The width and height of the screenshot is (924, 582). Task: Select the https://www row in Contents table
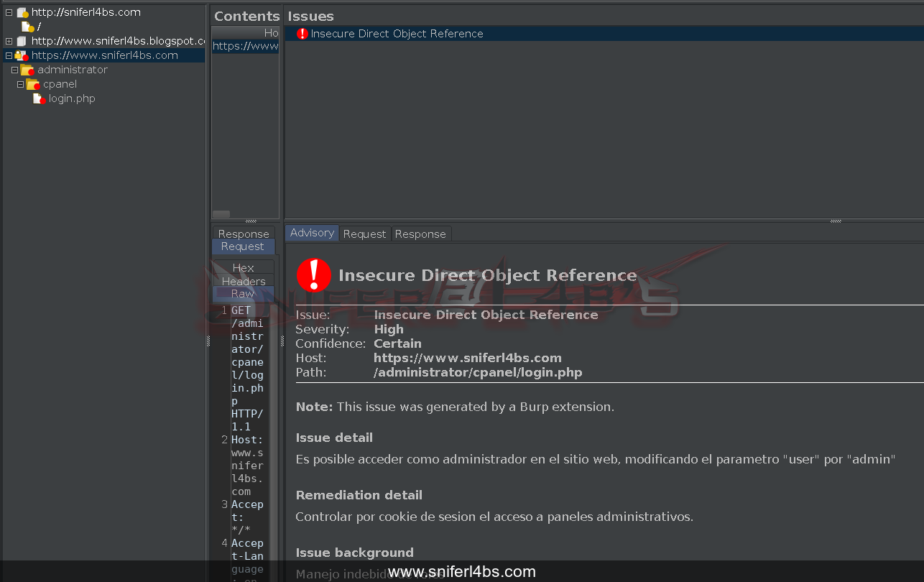[245, 46]
